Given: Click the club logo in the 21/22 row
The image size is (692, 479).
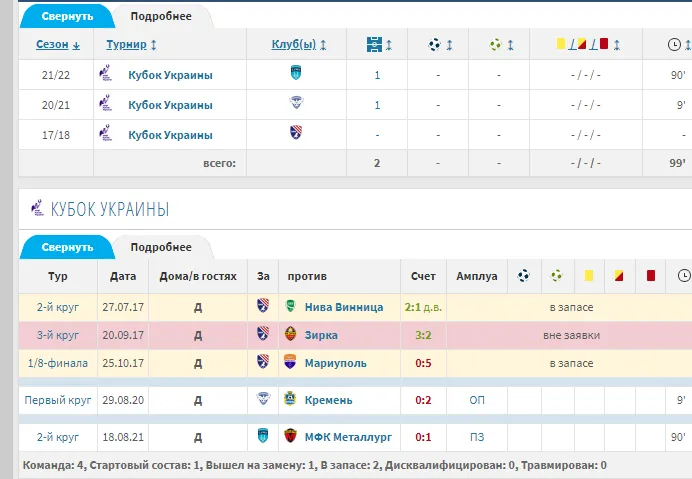Looking at the screenshot, I should [x=295, y=75].
